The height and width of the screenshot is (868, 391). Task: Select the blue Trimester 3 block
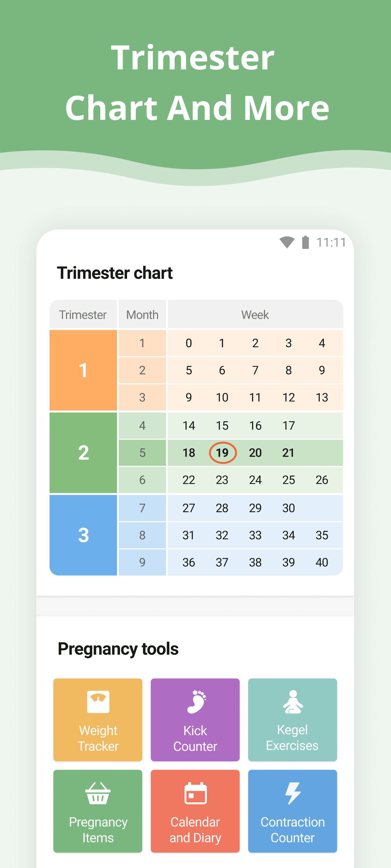point(83,535)
